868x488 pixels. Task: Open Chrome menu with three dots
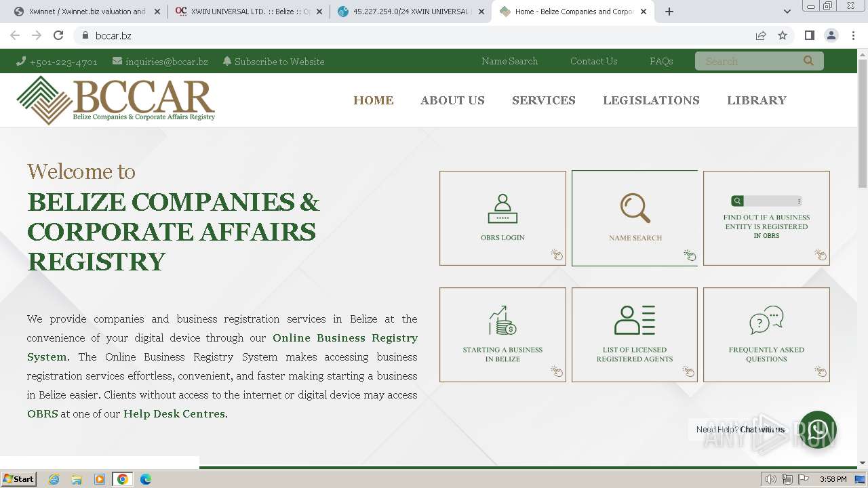[852, 36]
